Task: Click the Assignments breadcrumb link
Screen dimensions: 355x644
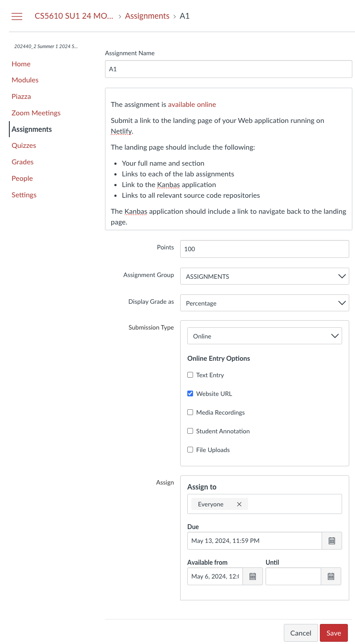Action: (x=147, y=16)
